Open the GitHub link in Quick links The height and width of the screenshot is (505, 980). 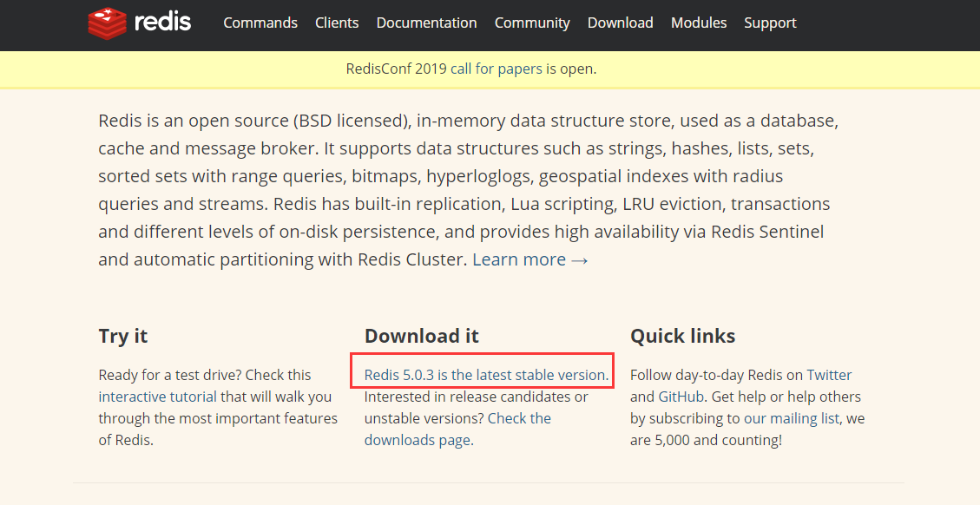point(681,397)
